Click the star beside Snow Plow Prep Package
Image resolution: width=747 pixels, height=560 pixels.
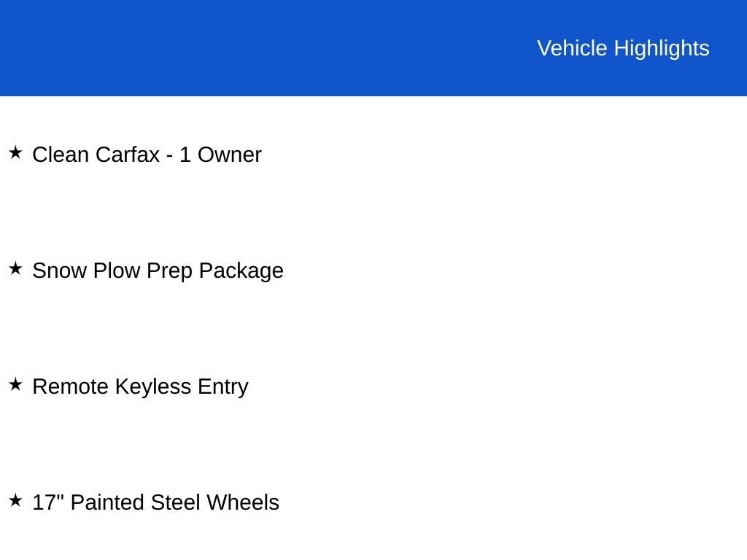point(15,269)
